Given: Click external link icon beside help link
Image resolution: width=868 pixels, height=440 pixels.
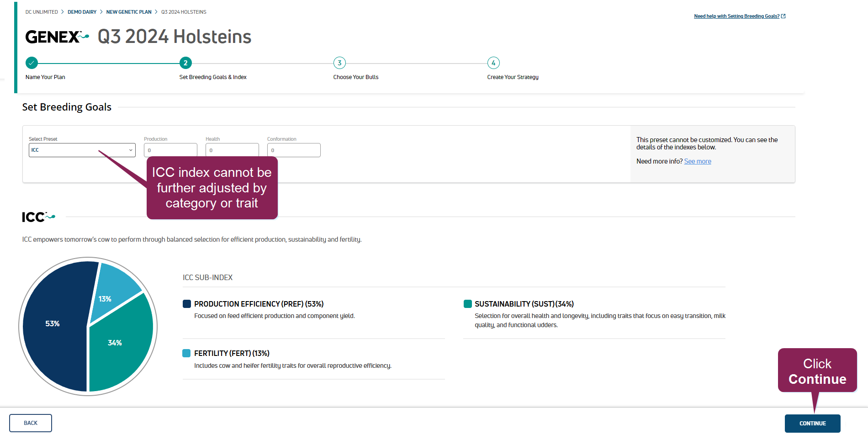Looking at the screenshot, I should (x=783, y=16).
